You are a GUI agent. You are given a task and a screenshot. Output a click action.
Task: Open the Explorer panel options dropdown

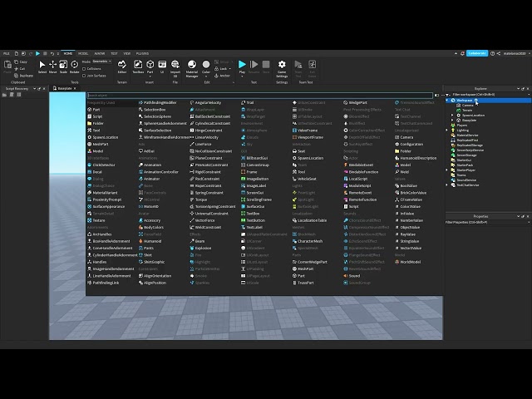coord(518,89)
